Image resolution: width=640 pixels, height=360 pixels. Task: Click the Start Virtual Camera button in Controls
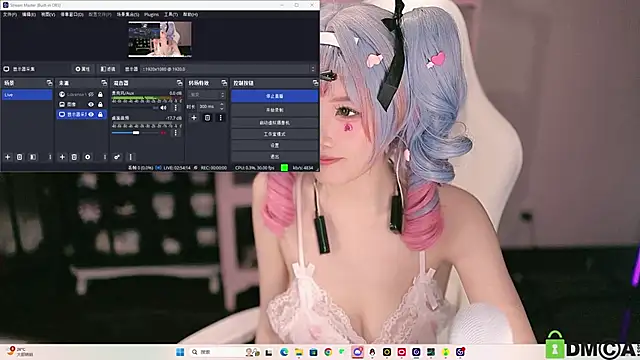274,122
